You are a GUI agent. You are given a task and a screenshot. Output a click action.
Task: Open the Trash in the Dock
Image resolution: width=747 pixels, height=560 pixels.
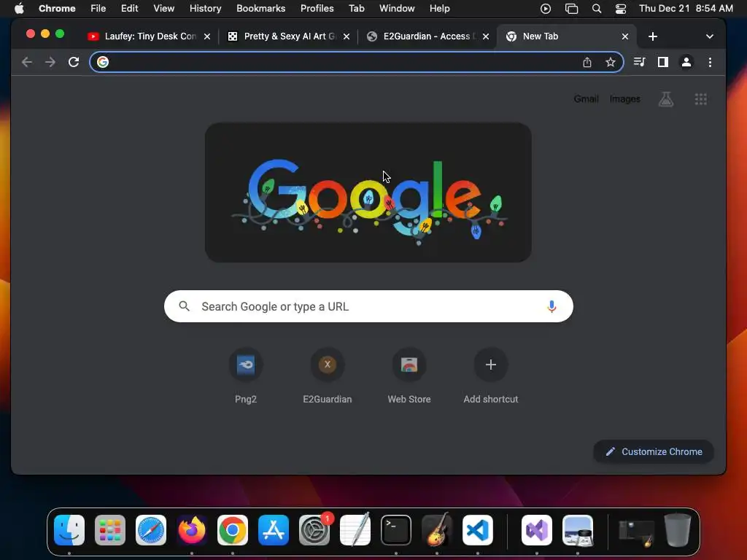click(x=678, y=530)
